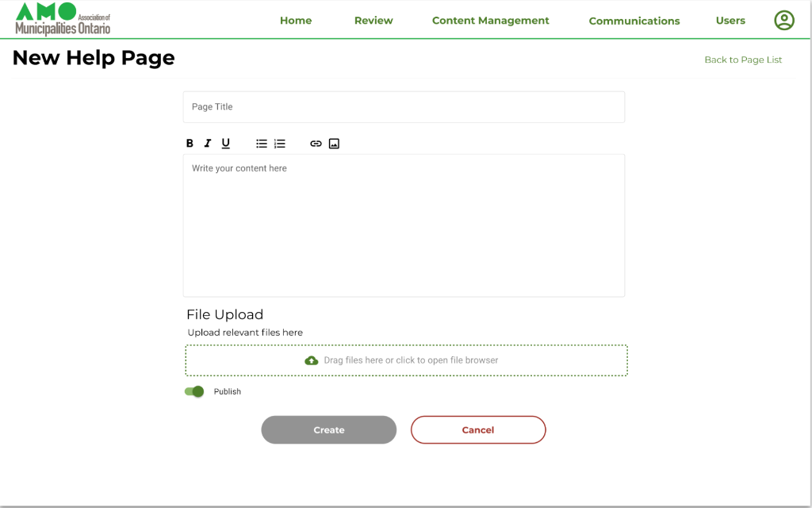This screenshot has width=812, height=508.
Task: Click the Page Title input field
Action: [x=404, y=106]
